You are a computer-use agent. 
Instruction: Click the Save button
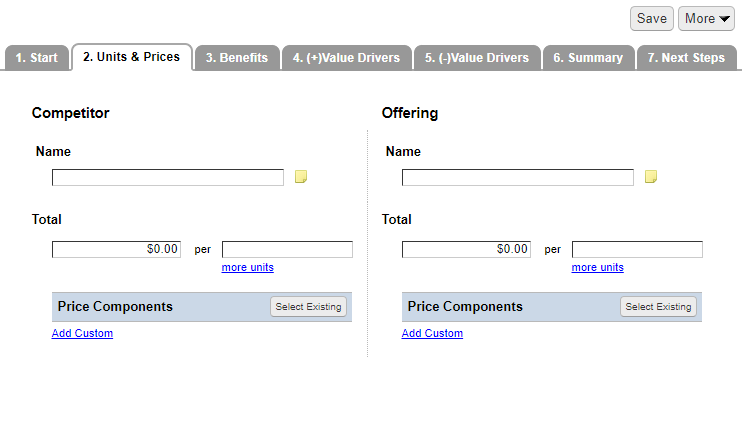tap(652, 18)
